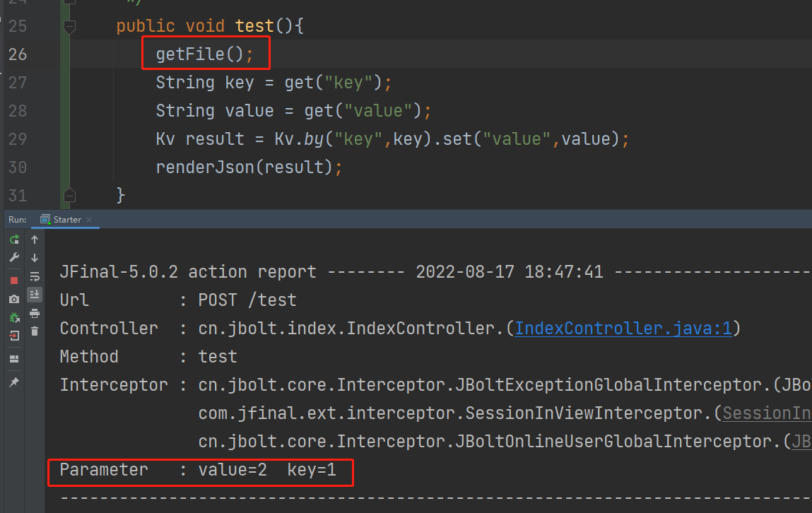The width and height of the screenshot is (812, 513).
Task: Collapse the test() method fold marker
Action: pos(69,26)
